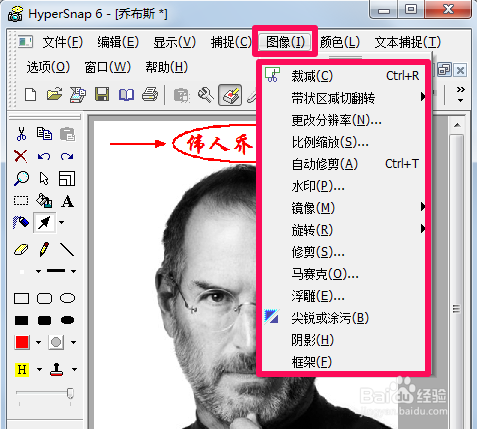
Task: Open the 显示(V) menu
Action: point(174,42)
